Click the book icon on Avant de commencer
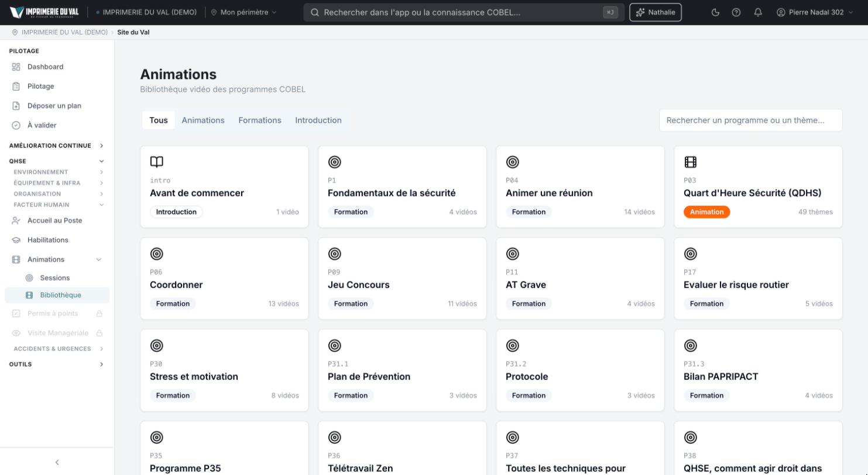Screen dimensions: 868x475 coord(157,162)
